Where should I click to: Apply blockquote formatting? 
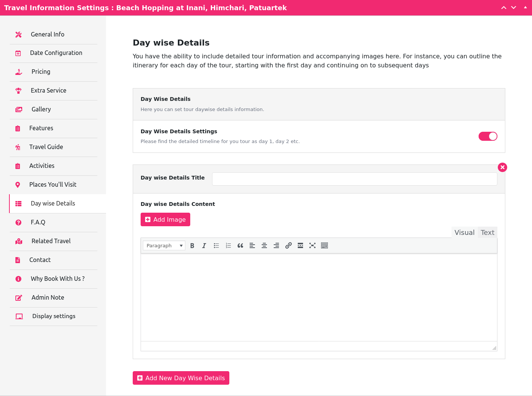click(x=240, y=245)
